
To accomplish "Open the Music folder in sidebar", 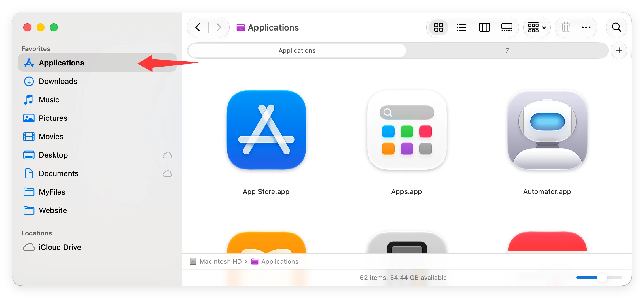I will coord(97,100).
